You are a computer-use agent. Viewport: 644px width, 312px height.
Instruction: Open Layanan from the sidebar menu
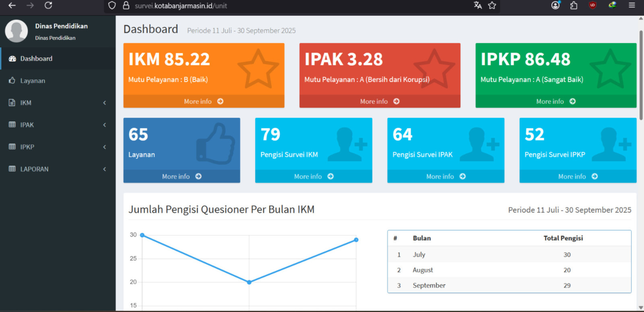(x=33, y=81)
